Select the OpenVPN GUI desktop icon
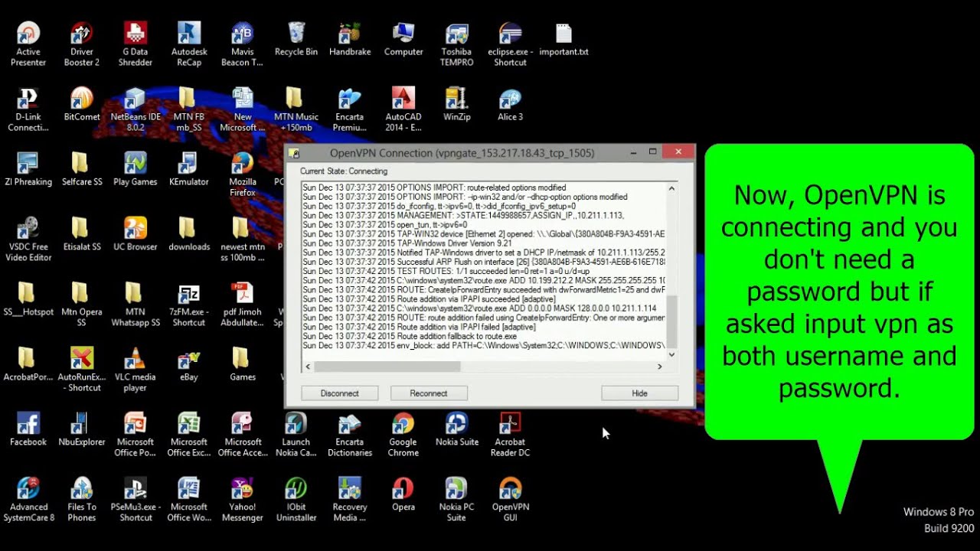This screenshot has width=980, height=551. 511,500
